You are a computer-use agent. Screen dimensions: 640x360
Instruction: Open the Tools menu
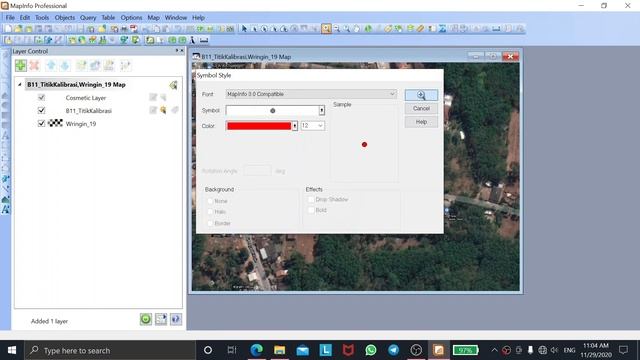point(42,18)
